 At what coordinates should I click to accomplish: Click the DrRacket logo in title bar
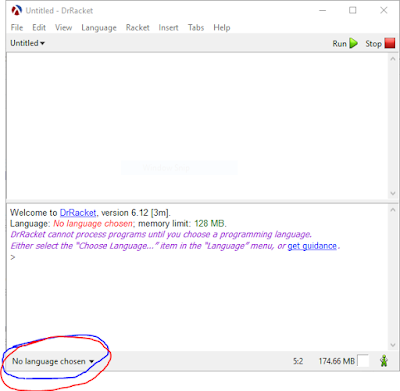pyautogui.click(x=16, y=11)
